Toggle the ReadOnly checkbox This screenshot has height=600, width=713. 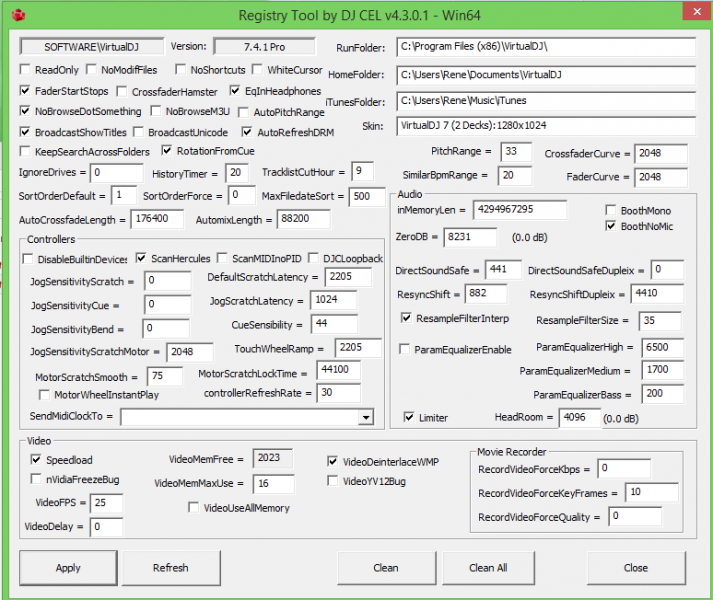pyautogui.click(x=25, y=70)
